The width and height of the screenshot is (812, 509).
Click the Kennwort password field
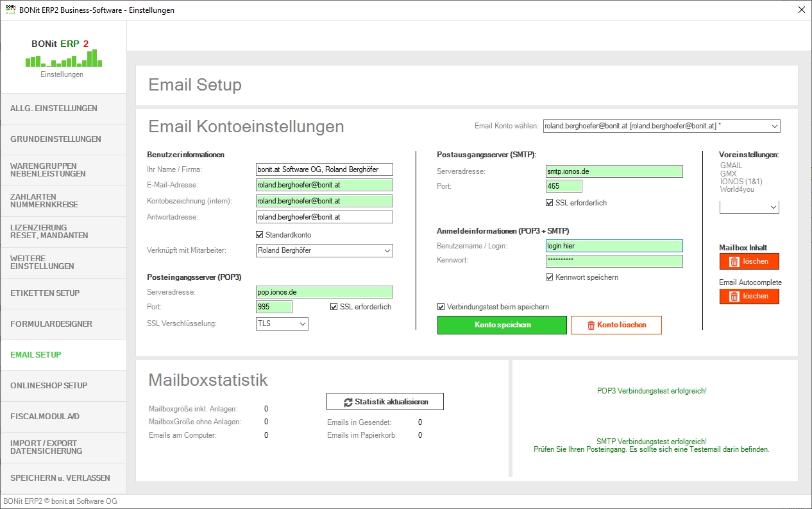point(614,261)
